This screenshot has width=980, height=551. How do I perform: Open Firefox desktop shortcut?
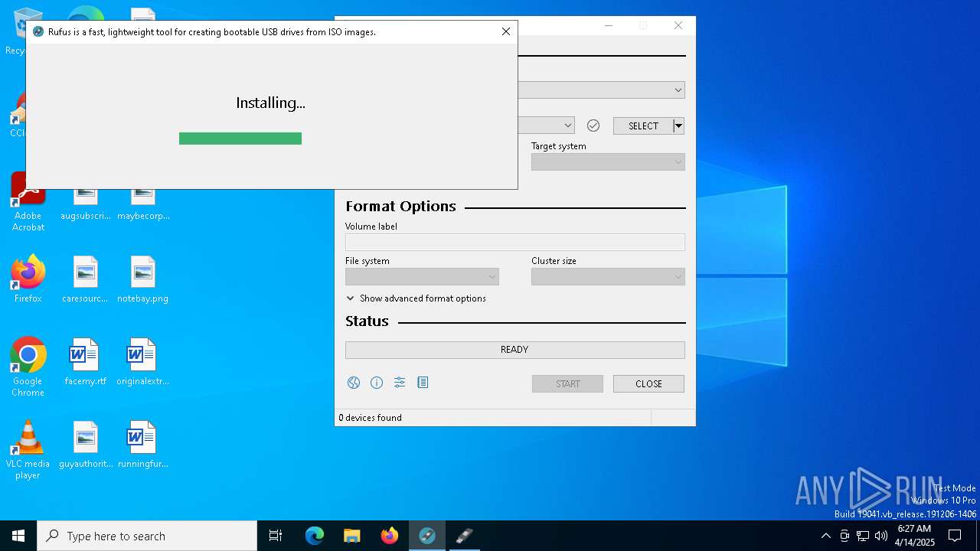tap(28, 279)
